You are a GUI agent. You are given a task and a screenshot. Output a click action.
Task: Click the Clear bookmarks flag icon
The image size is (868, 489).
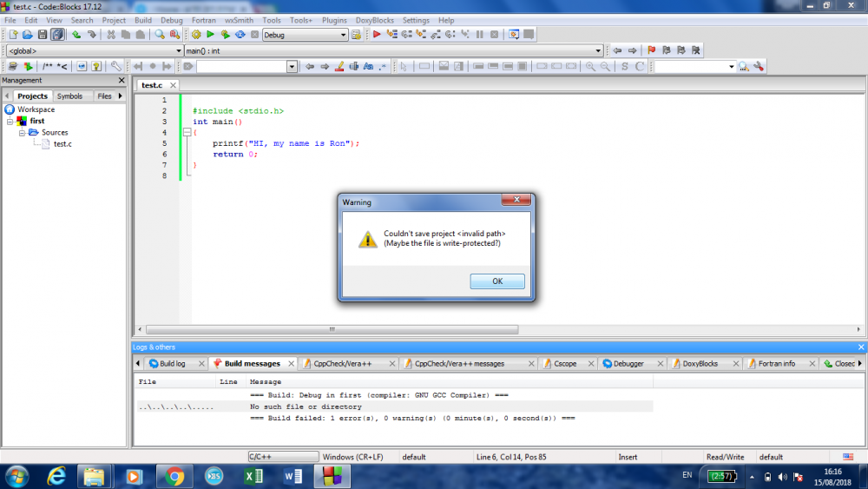click(x=696, y=50)
